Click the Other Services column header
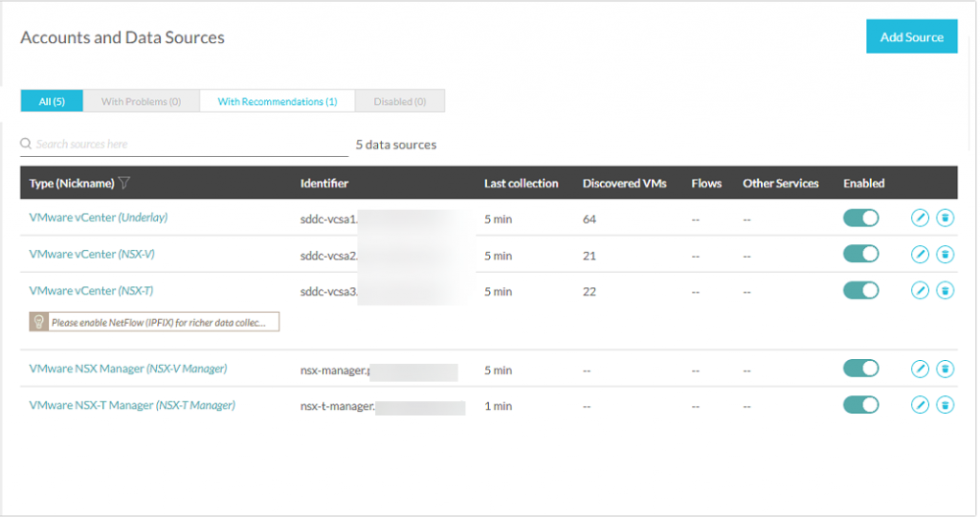This screenshot has width=980, height=517. [781, 183]
